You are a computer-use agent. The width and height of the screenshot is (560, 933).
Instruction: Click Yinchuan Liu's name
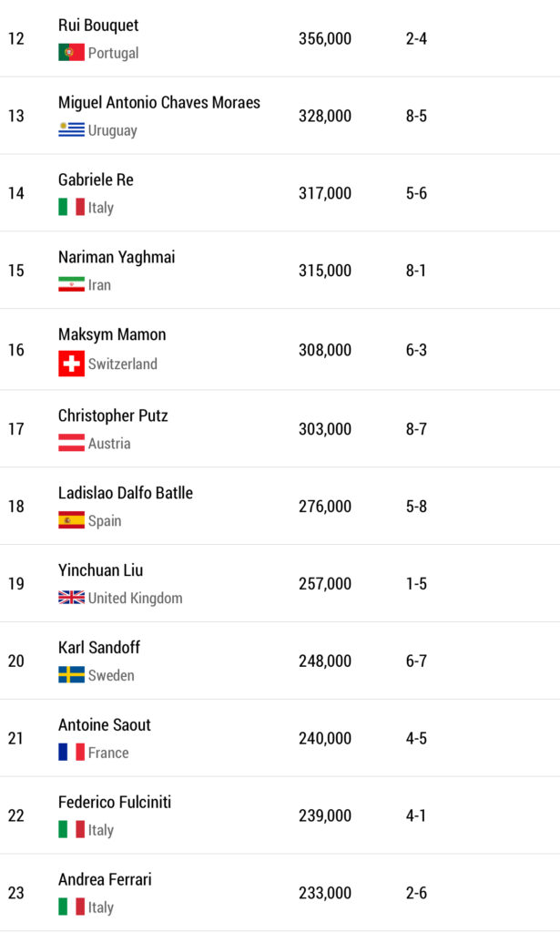tap(100, 570)
